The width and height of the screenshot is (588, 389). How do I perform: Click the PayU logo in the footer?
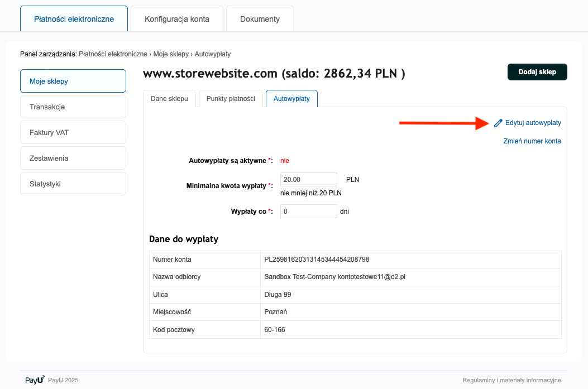click(x=35, y=380)
